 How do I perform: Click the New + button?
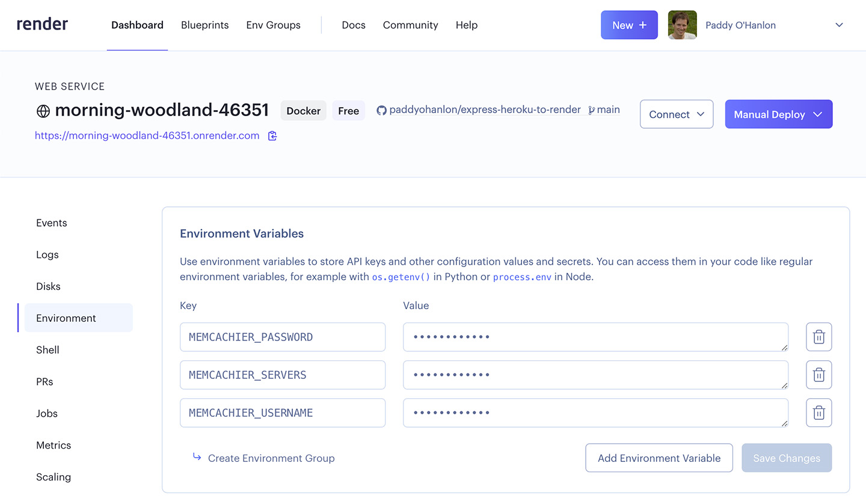click(629, 25)
